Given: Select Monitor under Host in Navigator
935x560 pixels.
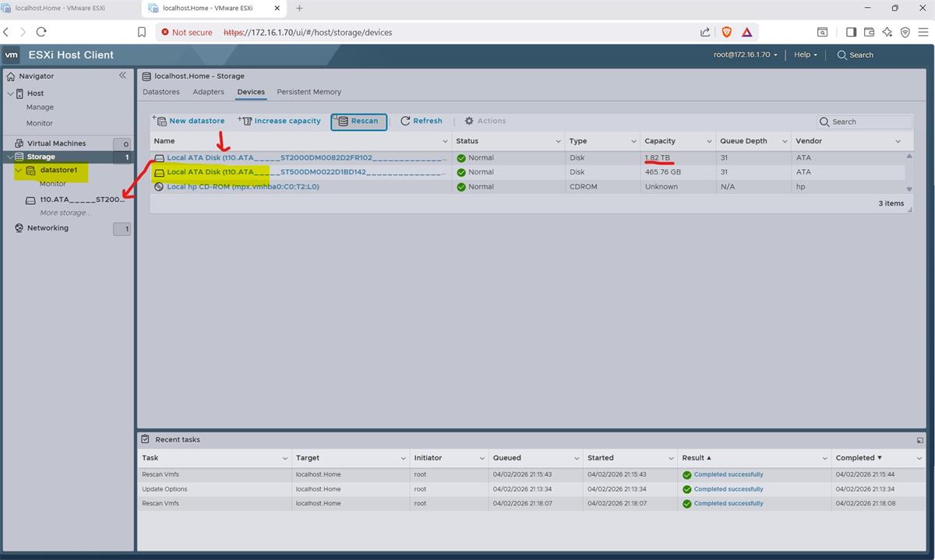Looking at the screenshot, I should pos(40,123).
